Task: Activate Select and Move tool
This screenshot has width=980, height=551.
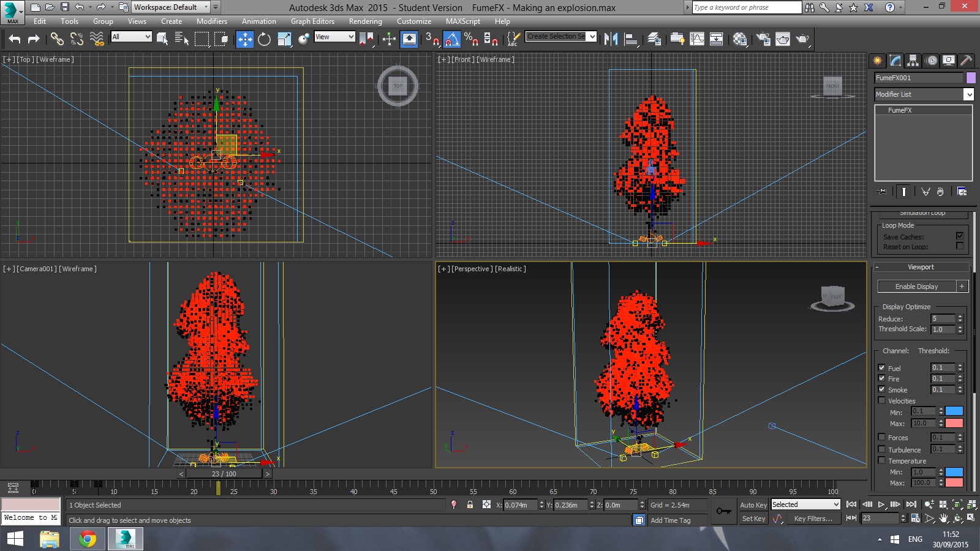Action: pyautogui.click(x=245, y=39)
